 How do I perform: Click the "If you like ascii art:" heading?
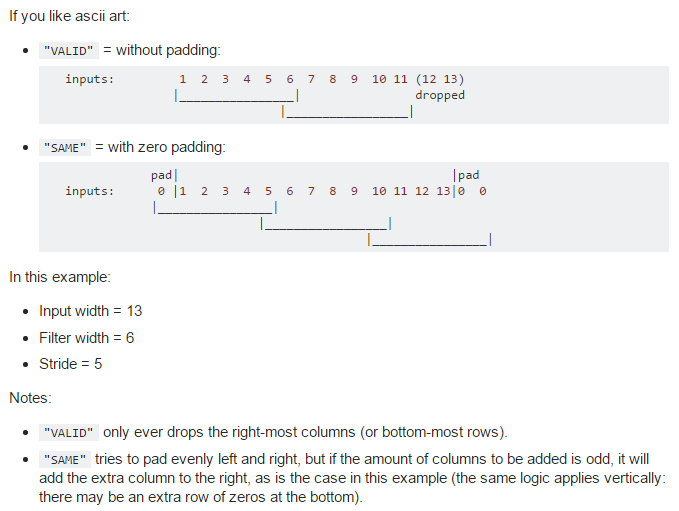69,16
